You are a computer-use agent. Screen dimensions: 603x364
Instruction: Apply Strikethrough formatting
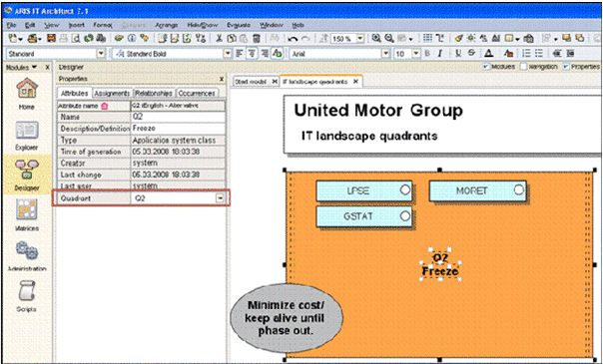coord(471,54)
